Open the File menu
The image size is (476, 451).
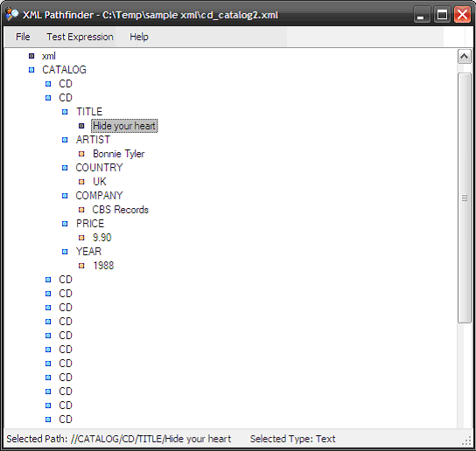click(x=23, y=37)
